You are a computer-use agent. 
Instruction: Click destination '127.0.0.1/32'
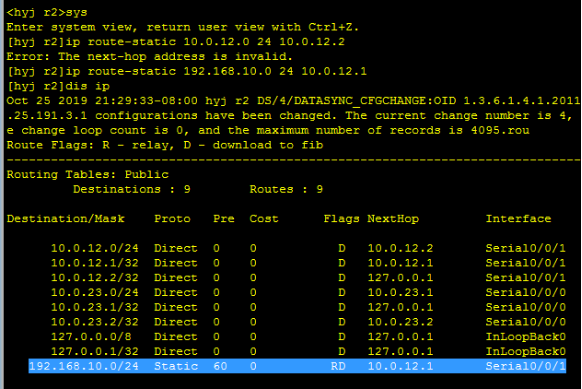coord(95,351)
